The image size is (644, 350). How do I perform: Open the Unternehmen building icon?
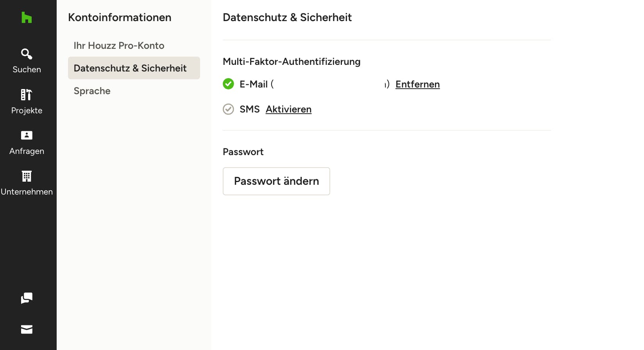point(27,176)
